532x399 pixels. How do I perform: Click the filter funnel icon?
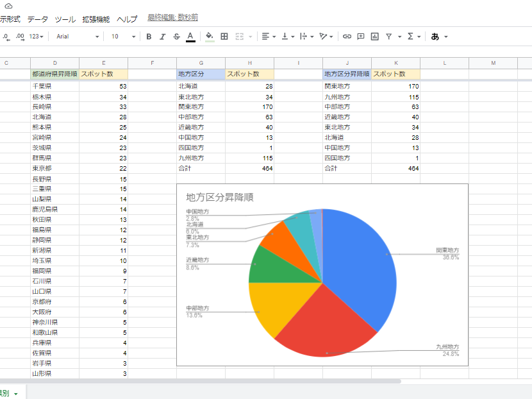[388, 37]
